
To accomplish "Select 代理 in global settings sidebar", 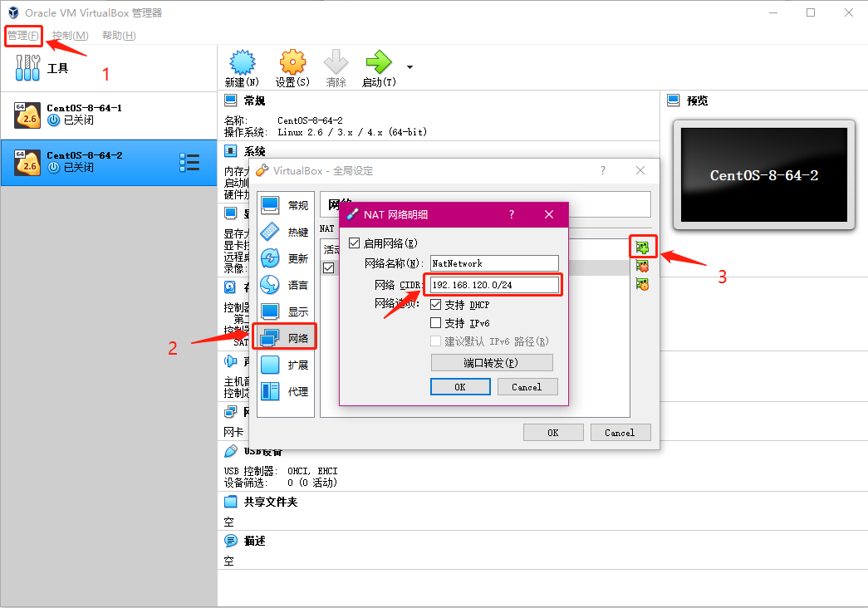I will point(285,391).
